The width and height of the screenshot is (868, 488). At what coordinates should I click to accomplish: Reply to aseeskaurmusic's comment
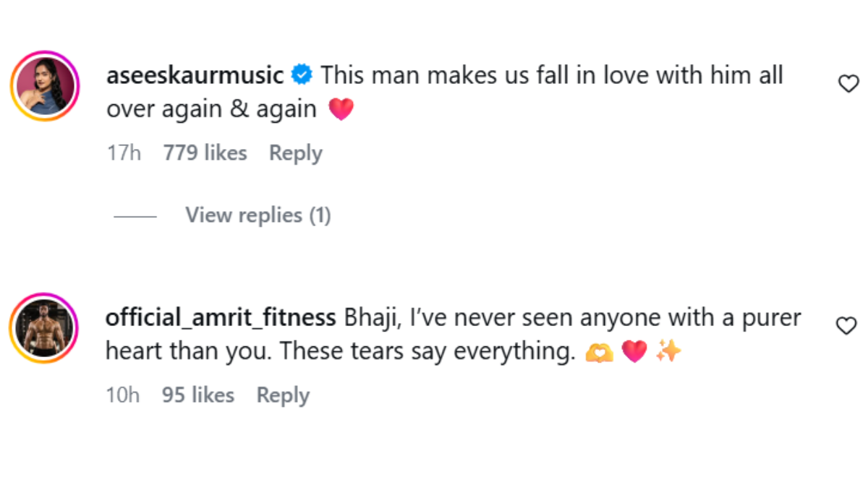pyautogui.click(x=295, y=153)
